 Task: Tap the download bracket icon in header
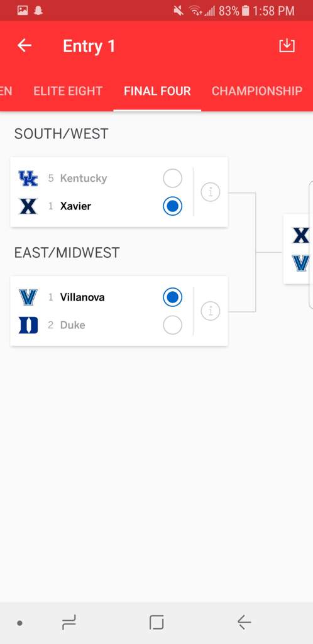point(287,45)
